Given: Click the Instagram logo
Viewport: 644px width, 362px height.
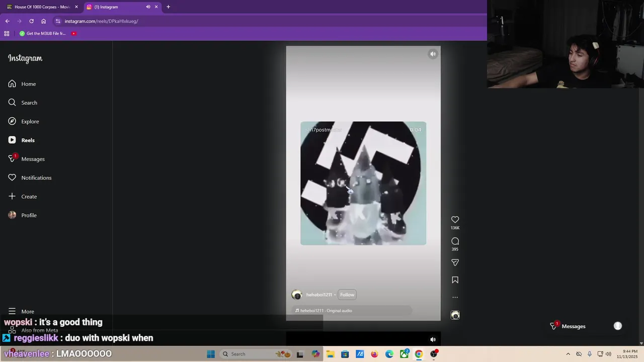Looking at the screenshot, I should [25, 58].
